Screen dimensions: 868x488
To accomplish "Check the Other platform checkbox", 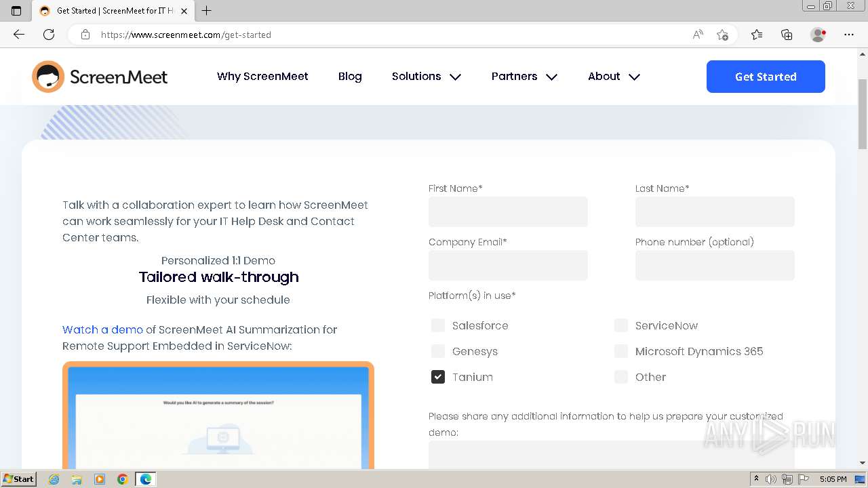I will 621,377.
